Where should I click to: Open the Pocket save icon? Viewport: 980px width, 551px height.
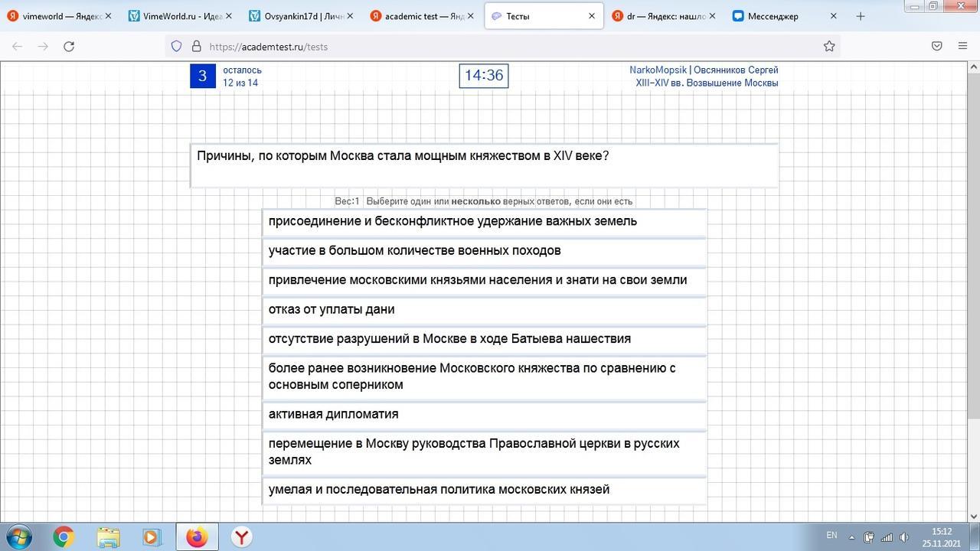click(x=936, y=46)
